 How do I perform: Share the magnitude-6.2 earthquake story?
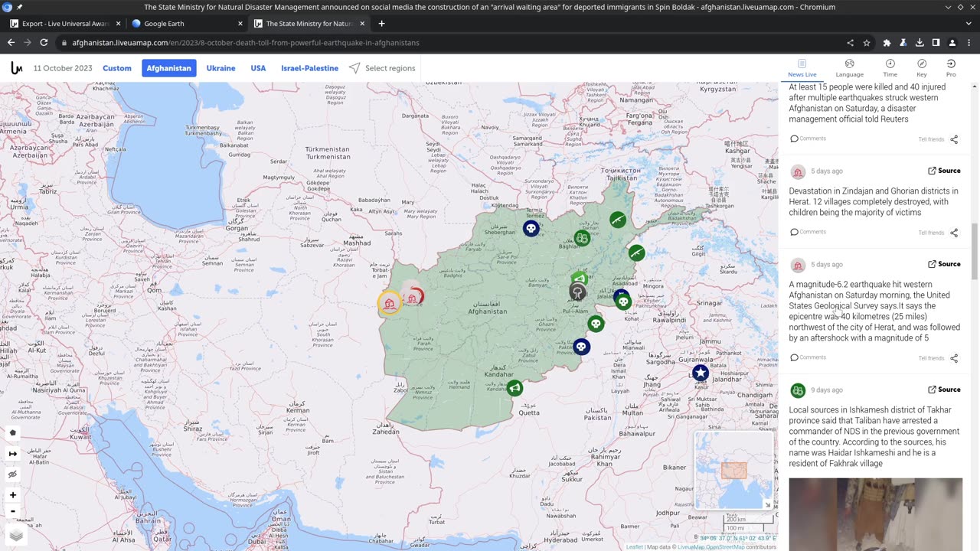(x=954, y=358)
